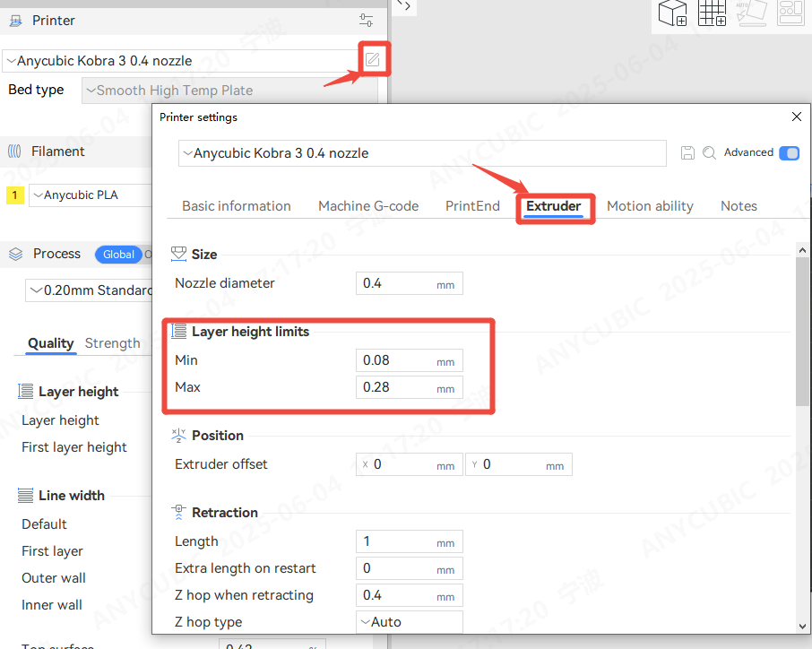
Task: Click the "Outer wall" label
Action: pyautogui.click(x=54, y=578)
